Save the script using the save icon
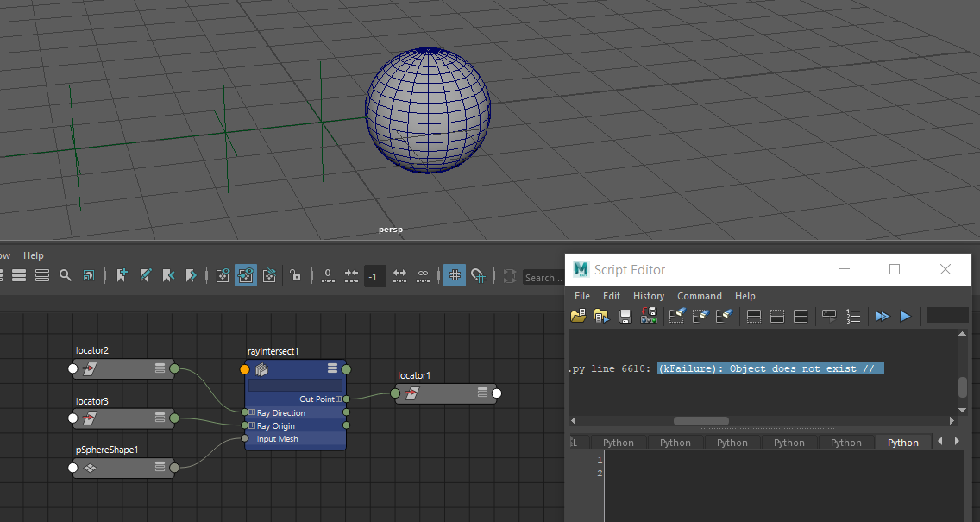 (x=625, y=316)
